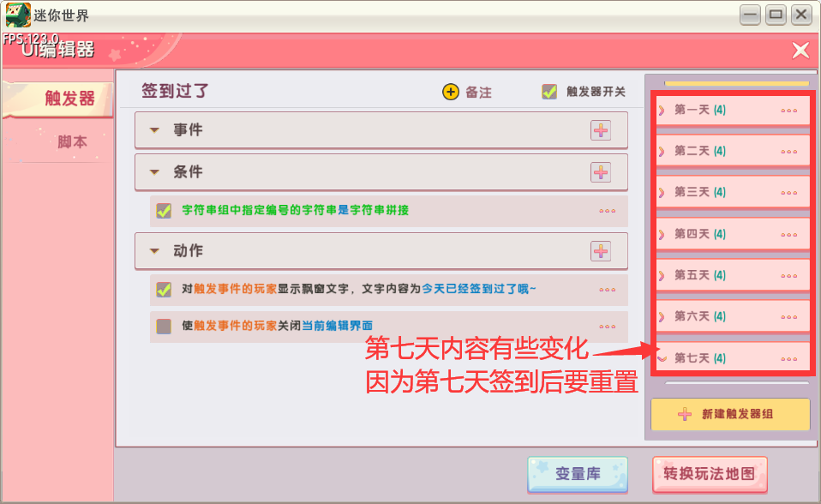The height and width of the screenshot is (504, 821).
Task: Collapse the 动作 section arrow
Action: (x=154, y=251)
